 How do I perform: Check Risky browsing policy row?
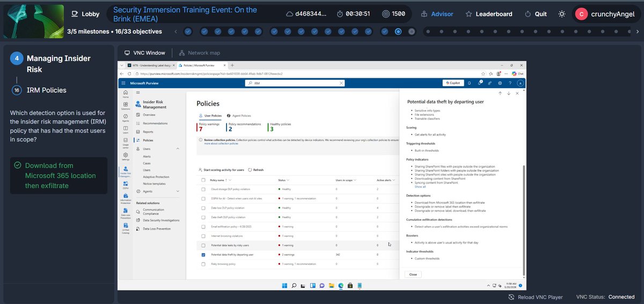[x=203, y=264]
